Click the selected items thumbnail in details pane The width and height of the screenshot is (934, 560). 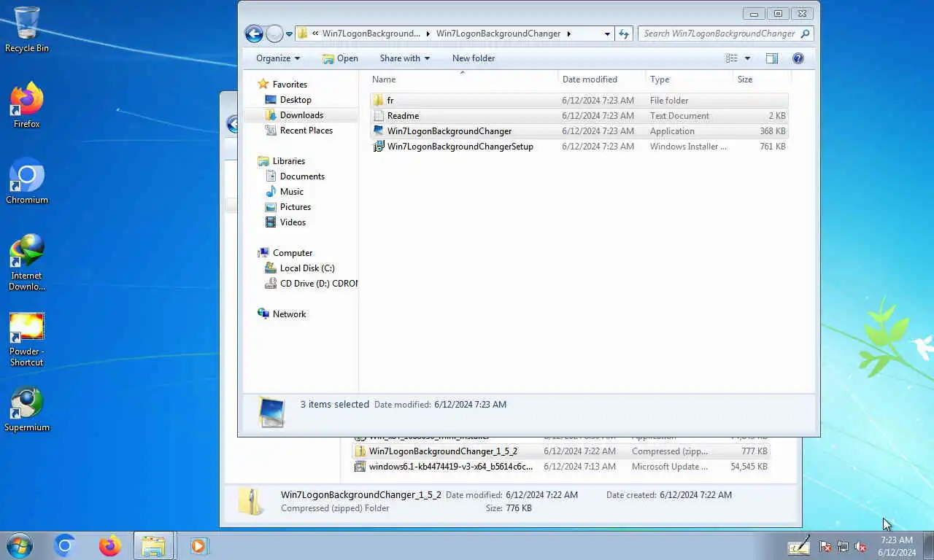pos(271,412)
